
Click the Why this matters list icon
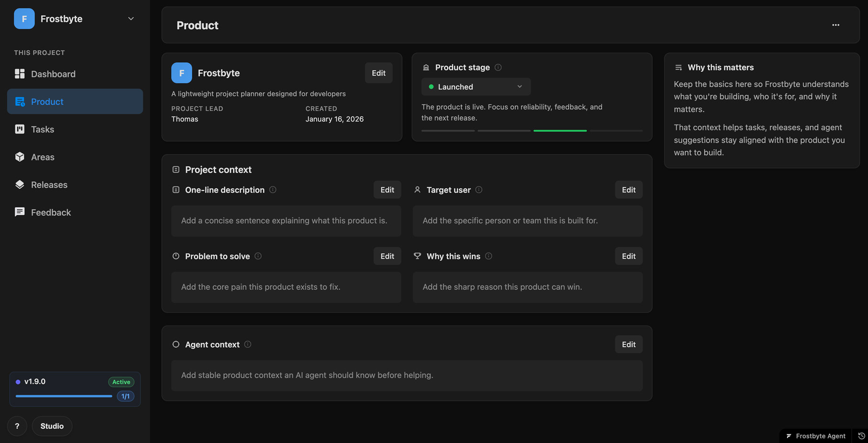coord(679,68)
